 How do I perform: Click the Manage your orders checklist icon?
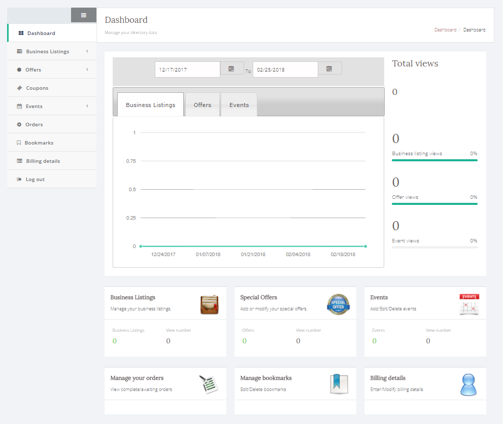coord(209,384)
